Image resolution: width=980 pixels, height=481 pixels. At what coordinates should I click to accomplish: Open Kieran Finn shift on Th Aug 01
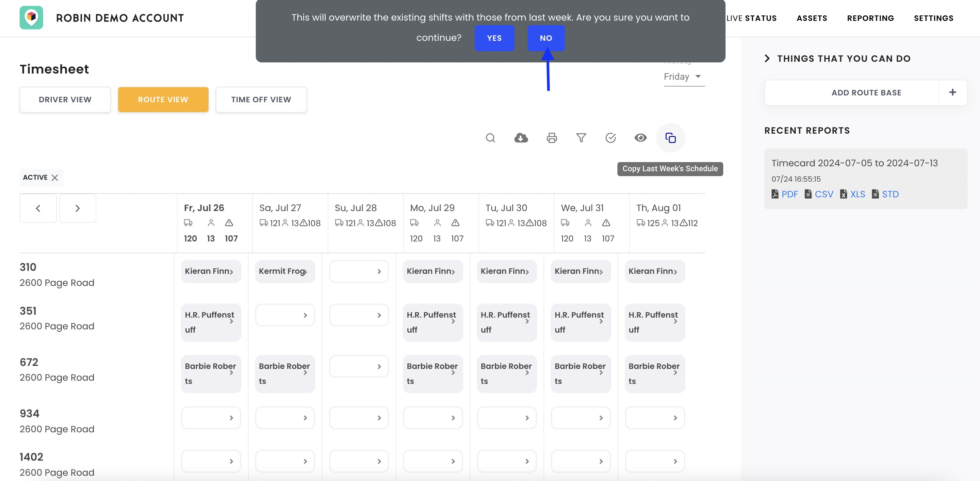pos(655,271)
